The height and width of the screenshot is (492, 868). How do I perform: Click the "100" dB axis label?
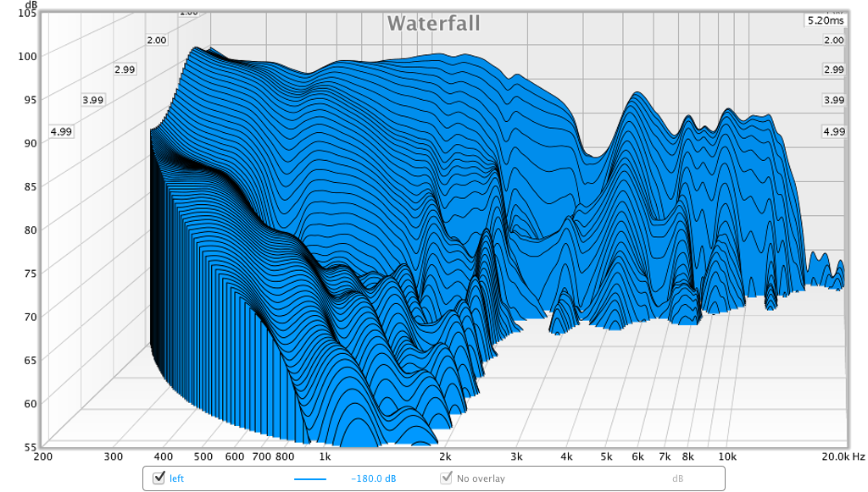27,57
